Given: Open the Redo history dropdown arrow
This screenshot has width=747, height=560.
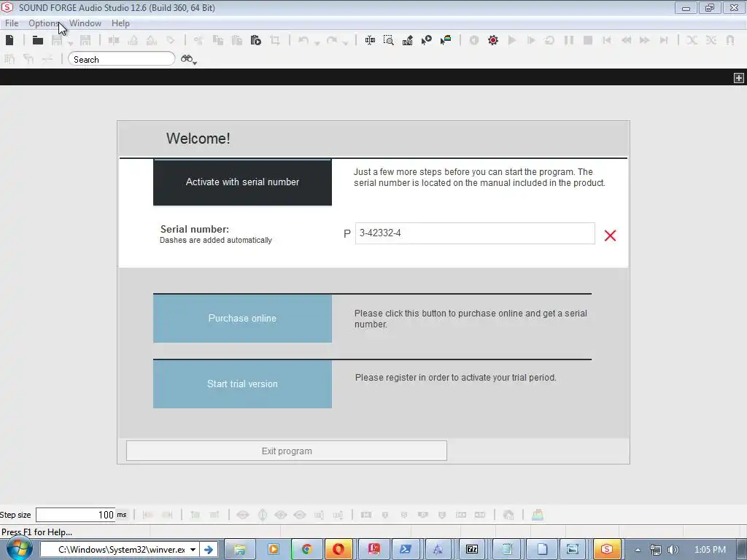Looking at the screenshot, I should point(345,43).
